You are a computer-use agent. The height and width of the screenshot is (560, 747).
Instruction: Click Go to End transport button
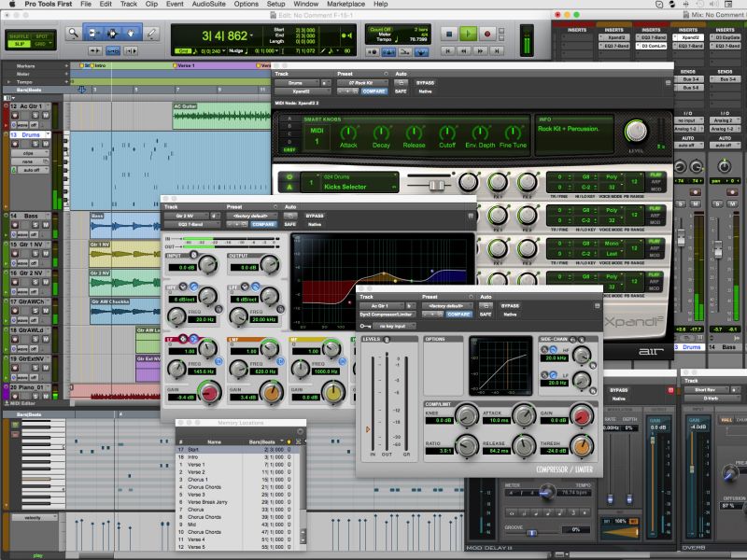pyautogui.click(x=497, y=50)
